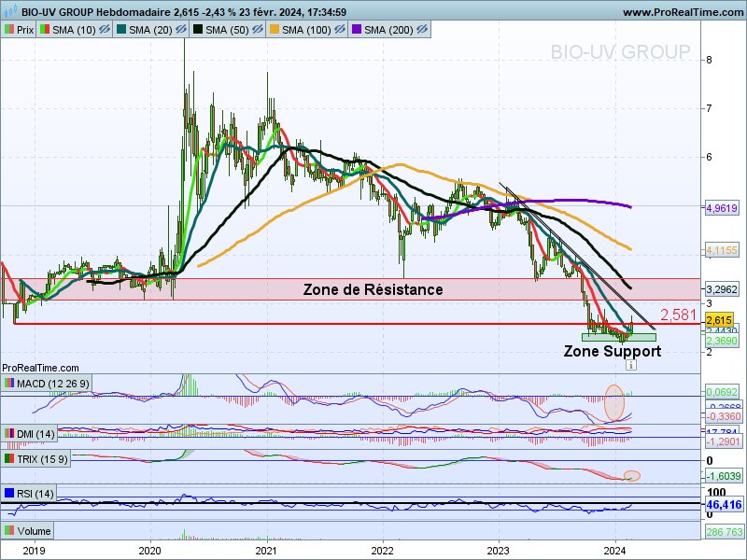Viewport: 747px width, 560px height.
Task: Click the orange 4,1155 price label
Action: (x=721, y=250)
